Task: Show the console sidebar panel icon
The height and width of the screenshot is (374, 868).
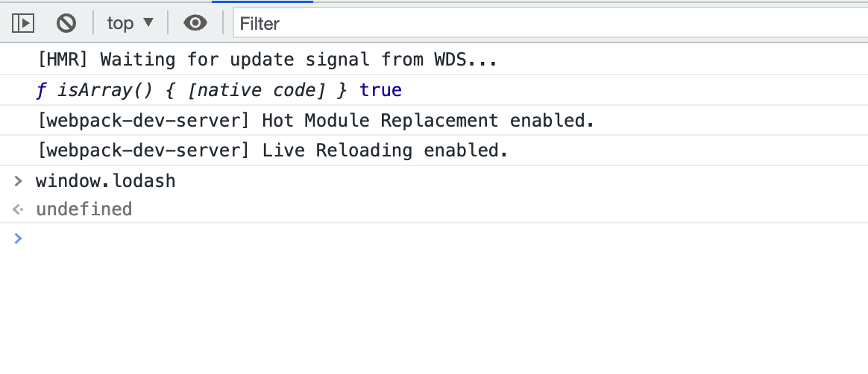Action: (x=23, y=23)
